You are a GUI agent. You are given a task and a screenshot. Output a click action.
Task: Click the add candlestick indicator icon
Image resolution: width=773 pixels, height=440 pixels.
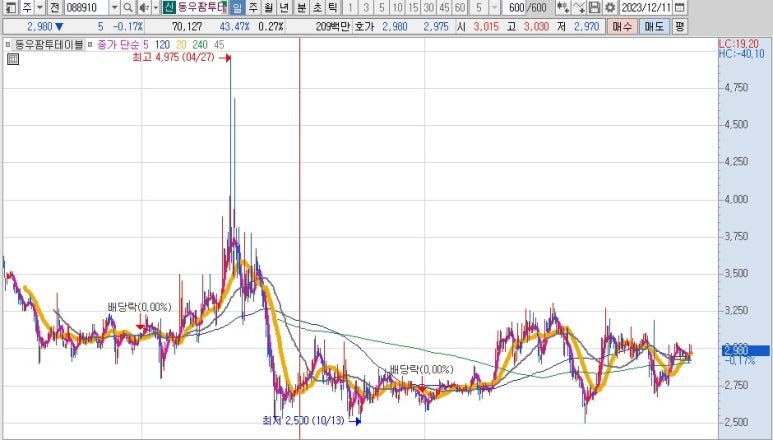pyautogui.click(x=562, y=7)
